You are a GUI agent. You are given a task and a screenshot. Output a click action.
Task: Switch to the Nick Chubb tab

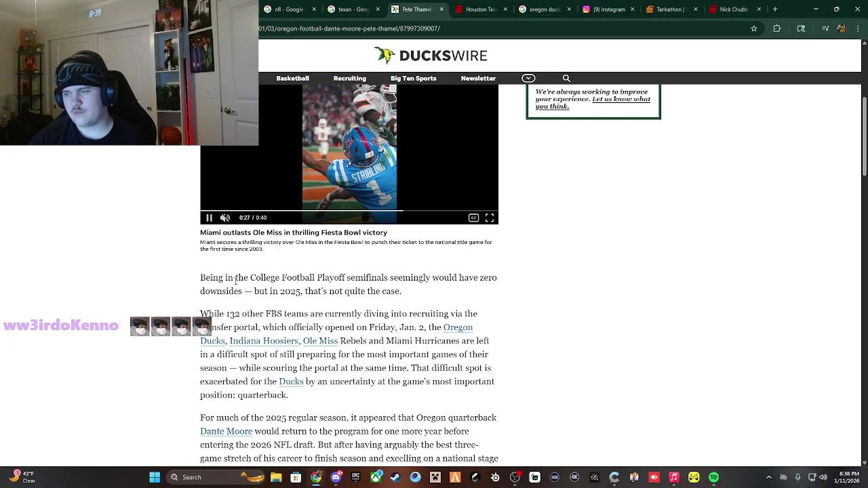tap(736, 9)
